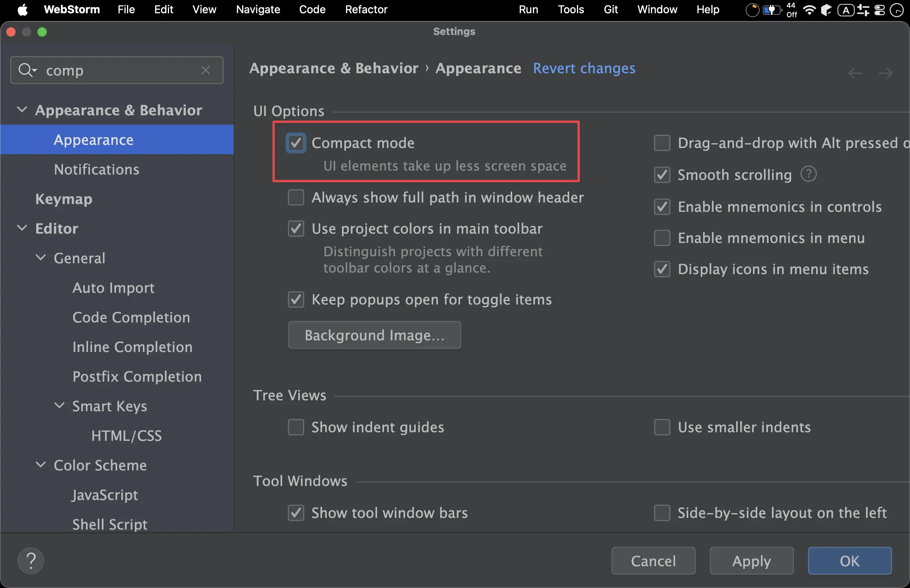Open Control Center in menu bar
The width and height of the screenshot is (910, 588).
pos(880,10)
